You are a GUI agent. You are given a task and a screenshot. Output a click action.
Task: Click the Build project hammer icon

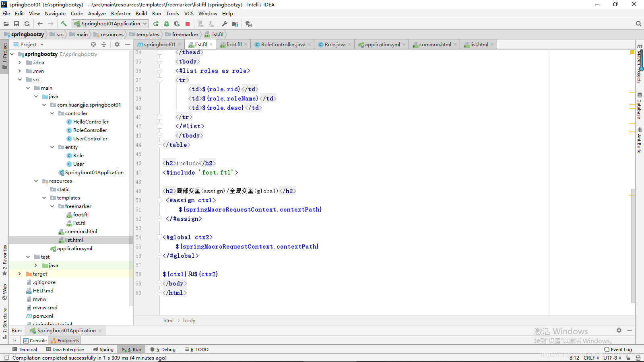[x=64, y=24]
